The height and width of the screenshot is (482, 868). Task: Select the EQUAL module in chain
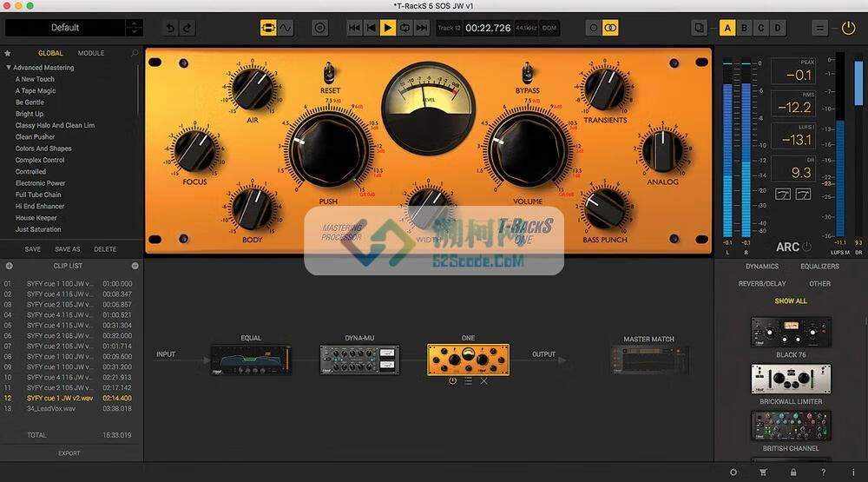click(x=251, y=360)
